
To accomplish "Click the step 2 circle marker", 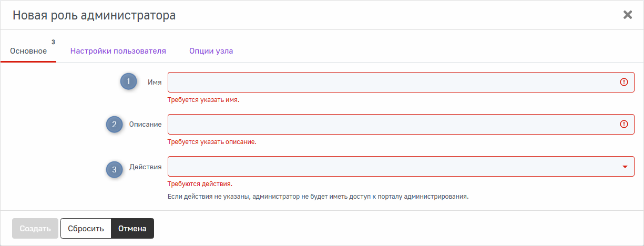I will coord(114,125).
